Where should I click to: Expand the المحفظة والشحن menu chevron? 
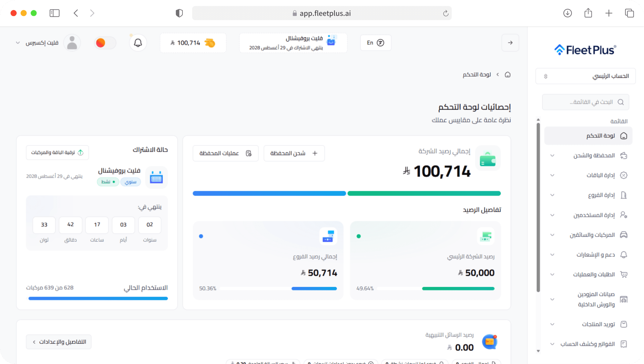point(552,156)
